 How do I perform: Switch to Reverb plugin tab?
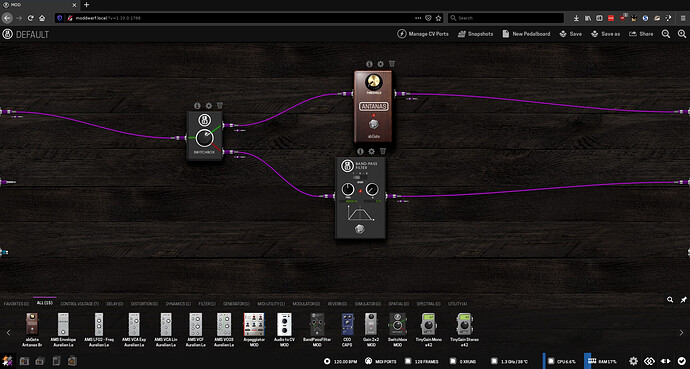click(337, 304)
